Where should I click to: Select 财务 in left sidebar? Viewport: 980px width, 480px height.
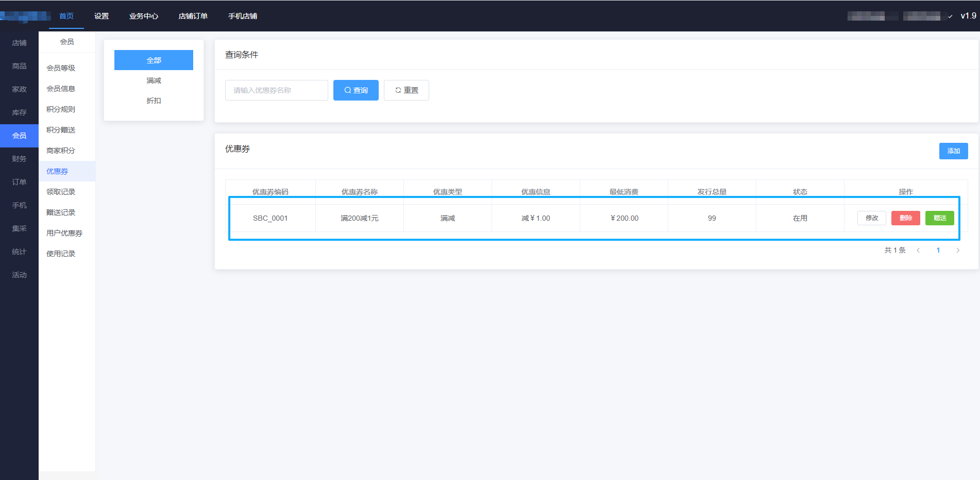coord(19,159)
